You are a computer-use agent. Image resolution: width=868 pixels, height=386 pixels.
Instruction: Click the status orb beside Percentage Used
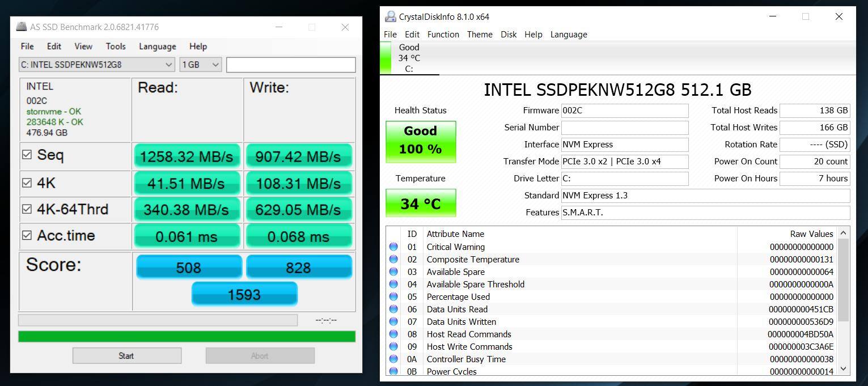coord(393,296)
